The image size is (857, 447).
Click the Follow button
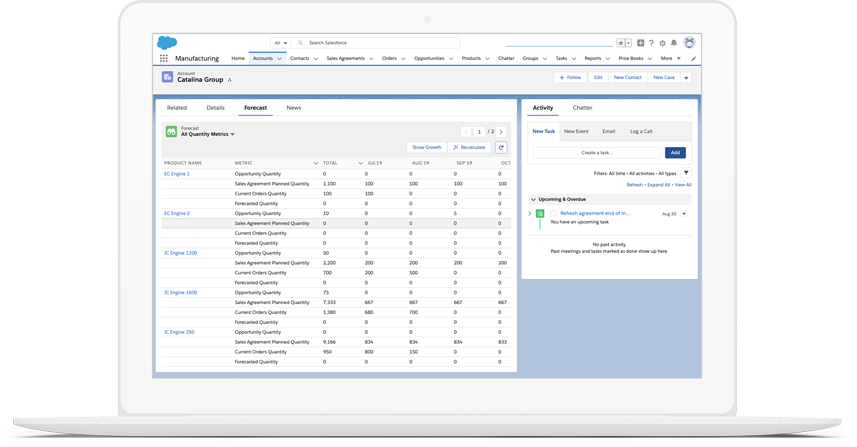(570, 78)
